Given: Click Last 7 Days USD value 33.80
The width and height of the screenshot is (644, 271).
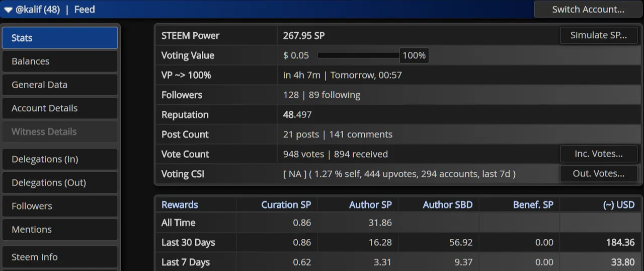Looking at the screenshot, I should click(x=623, y=262).
